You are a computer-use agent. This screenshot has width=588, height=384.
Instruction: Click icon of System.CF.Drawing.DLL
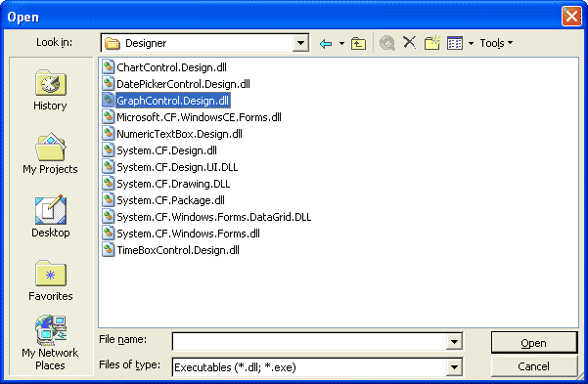109,183
